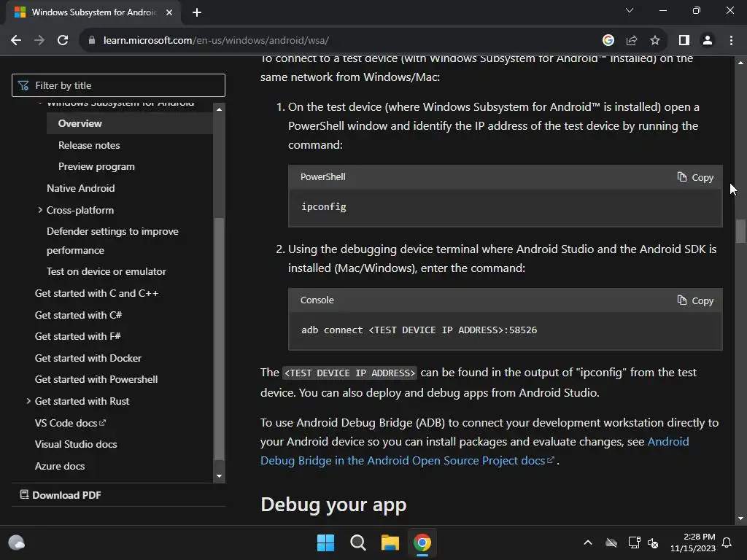Open Native Android in sidebar

click(80, 188)
